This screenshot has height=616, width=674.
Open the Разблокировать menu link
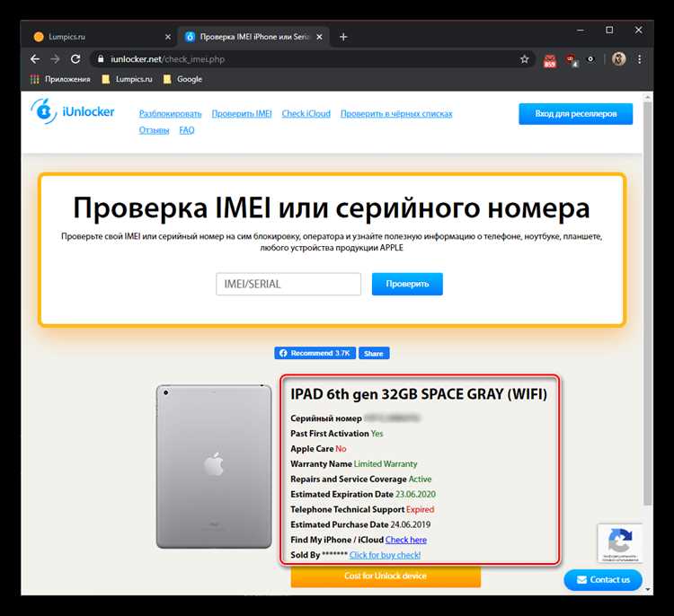click(170, 114)
